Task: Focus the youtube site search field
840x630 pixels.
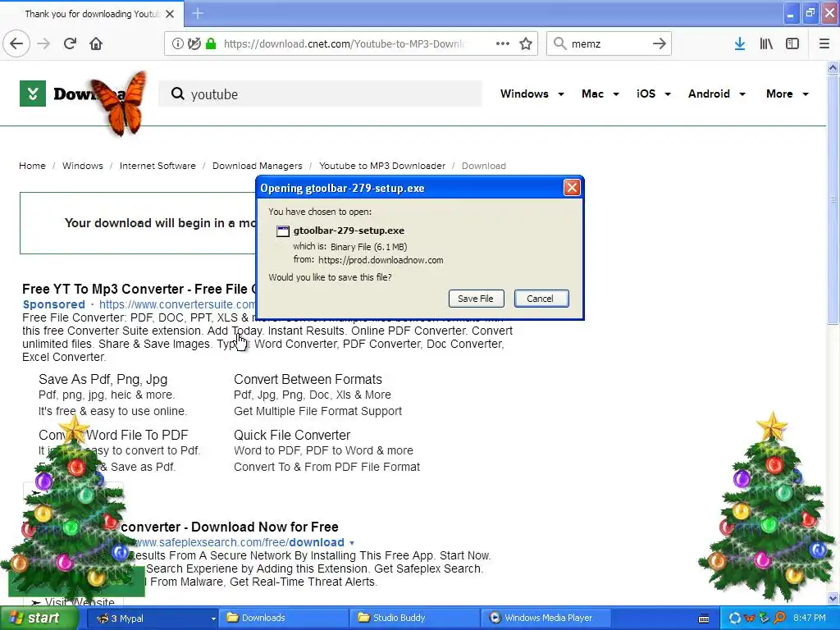Action: (321, 94)
